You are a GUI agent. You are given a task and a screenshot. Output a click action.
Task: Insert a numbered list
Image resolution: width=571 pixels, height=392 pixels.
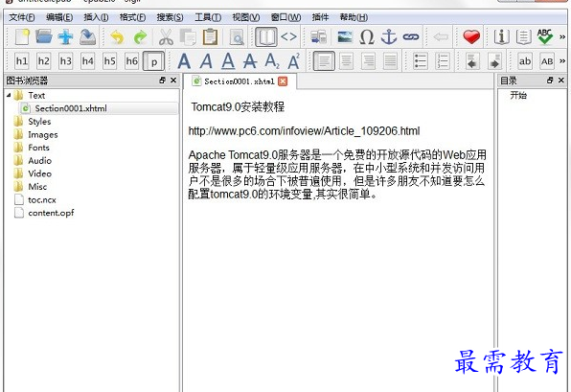click(443, 61)
